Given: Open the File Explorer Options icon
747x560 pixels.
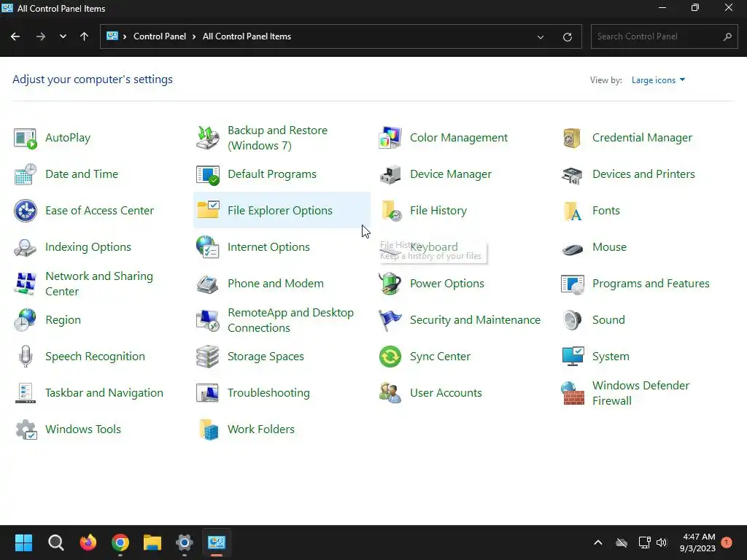Looking at the screenshot, I should click(208, 211).
